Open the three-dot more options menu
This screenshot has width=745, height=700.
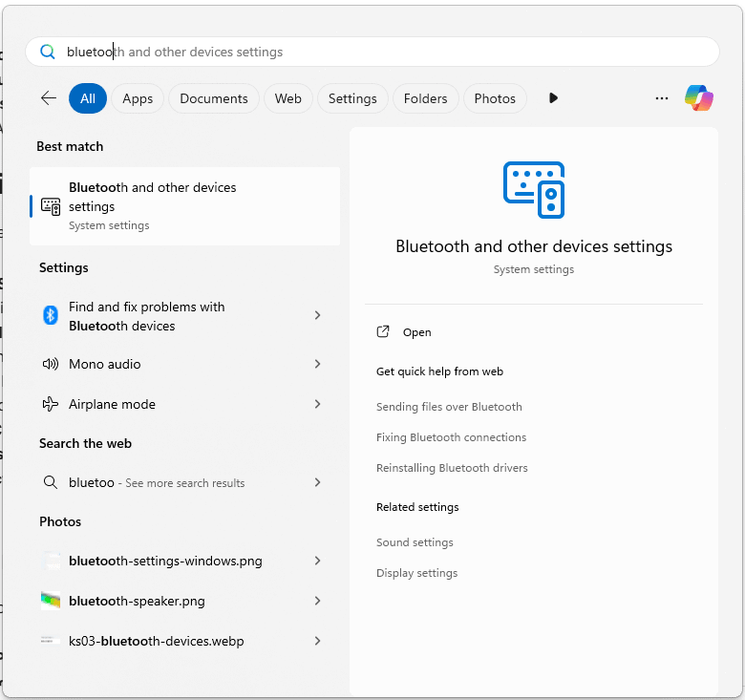[x=661, y=98]
